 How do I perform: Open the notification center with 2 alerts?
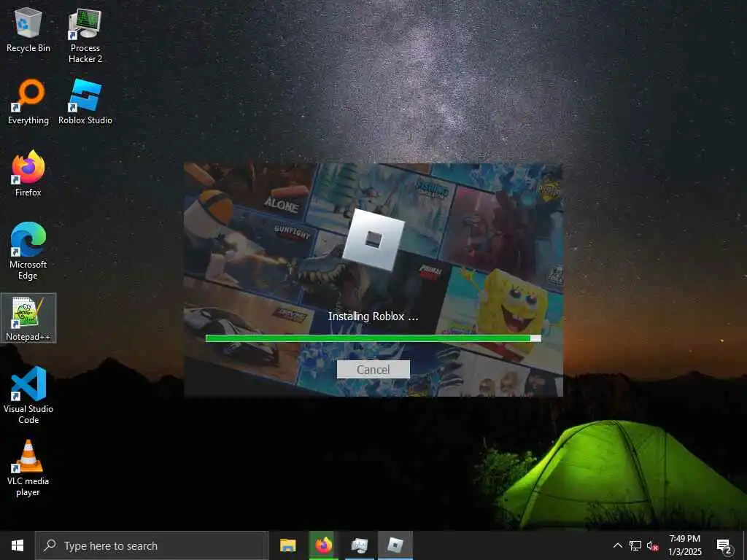coord(724,545)
